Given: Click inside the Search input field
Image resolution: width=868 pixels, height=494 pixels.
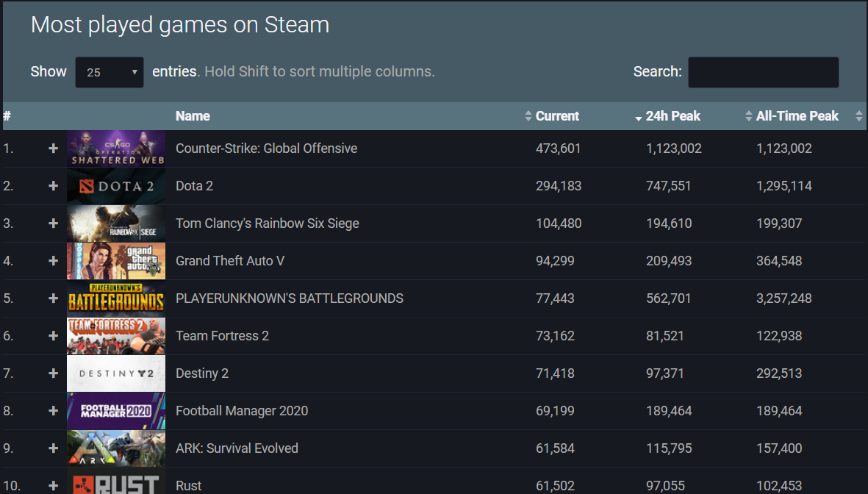Looking at the screenshot, I should [764, 72].
